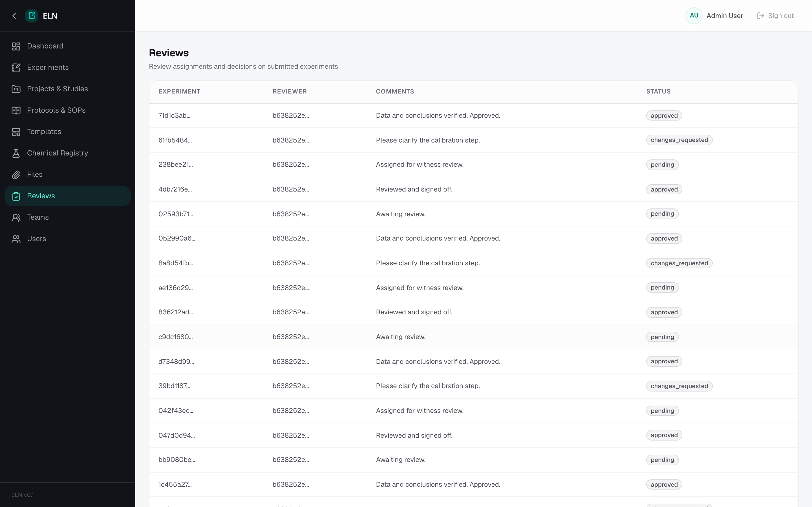The width and height of the screenshot is (812, 507).
Task: Click the pending badge for 238bee21
Action: [x=662, y=165]
